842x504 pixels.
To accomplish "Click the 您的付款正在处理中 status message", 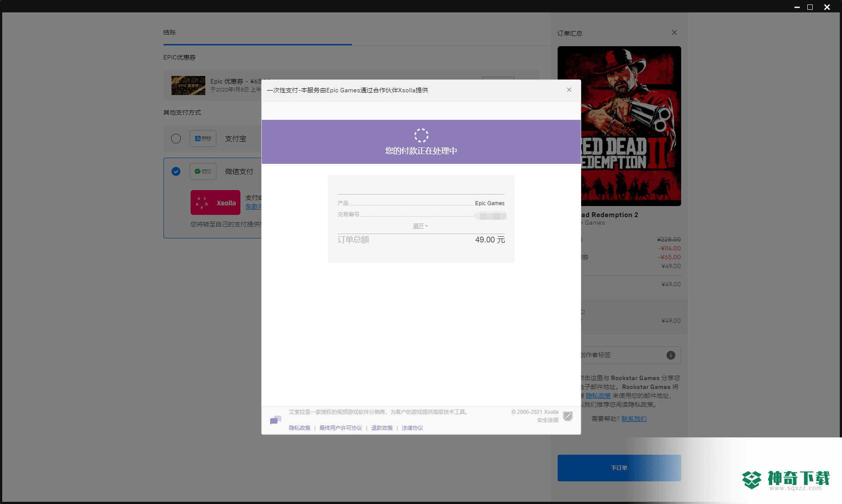I will pyautogui.click(x=421, y=151).
